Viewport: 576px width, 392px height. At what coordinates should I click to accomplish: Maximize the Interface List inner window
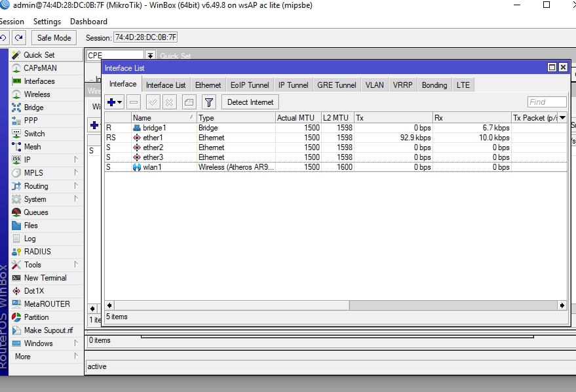[x=552, y=68]
